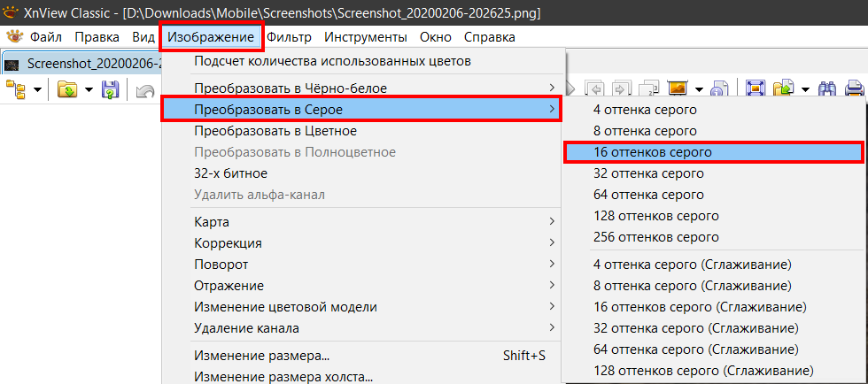Select 256 оттенков серого
868x384 pixels.
714,237
